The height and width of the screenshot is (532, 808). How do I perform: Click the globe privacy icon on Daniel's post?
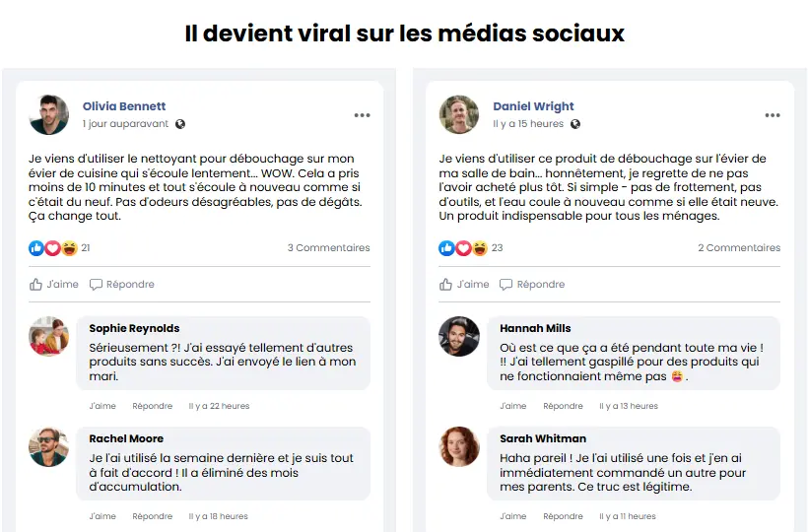(575, 124)
